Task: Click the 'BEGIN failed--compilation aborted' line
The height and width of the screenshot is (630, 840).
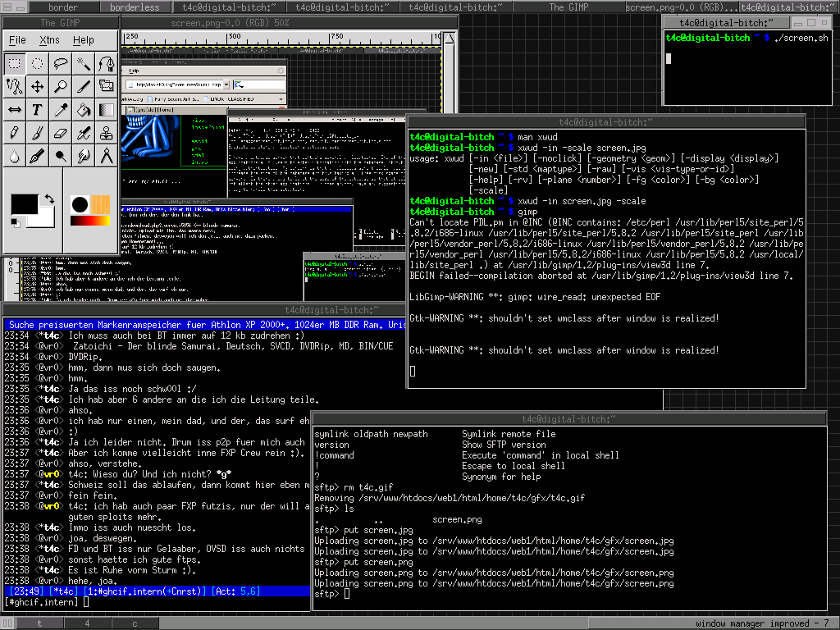Action: click(601, 276)
